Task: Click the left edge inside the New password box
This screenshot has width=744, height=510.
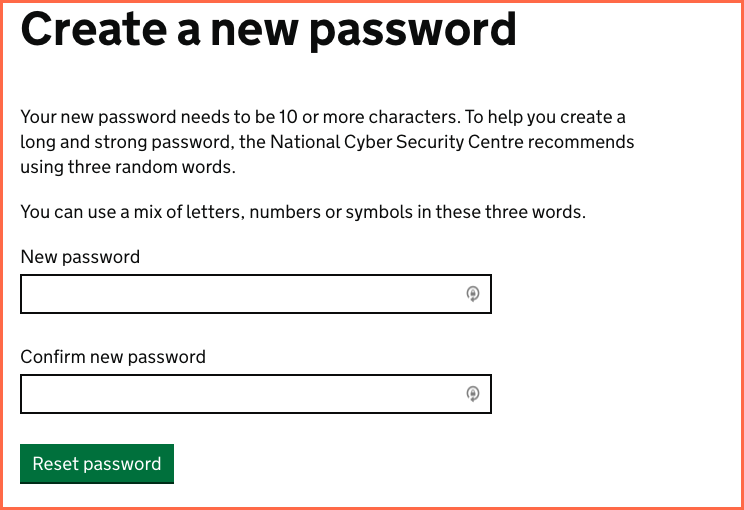Action: 30,294
